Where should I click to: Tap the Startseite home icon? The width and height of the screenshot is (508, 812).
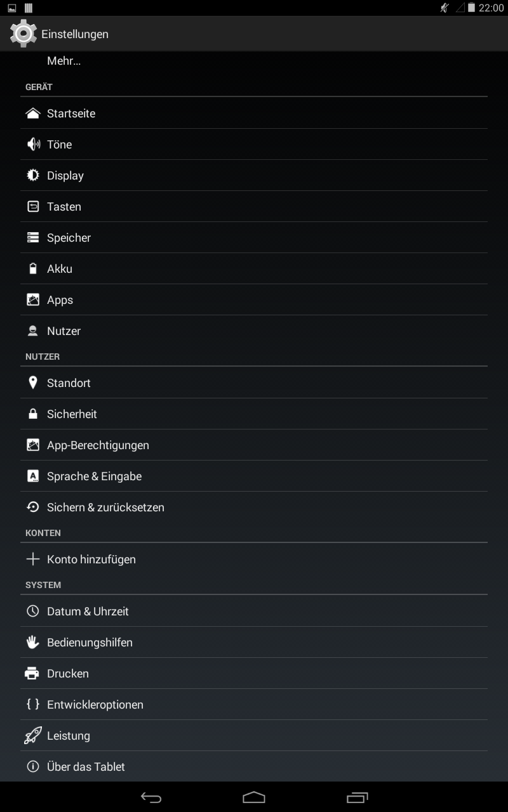pyautogui.click(x=33, y=114)
